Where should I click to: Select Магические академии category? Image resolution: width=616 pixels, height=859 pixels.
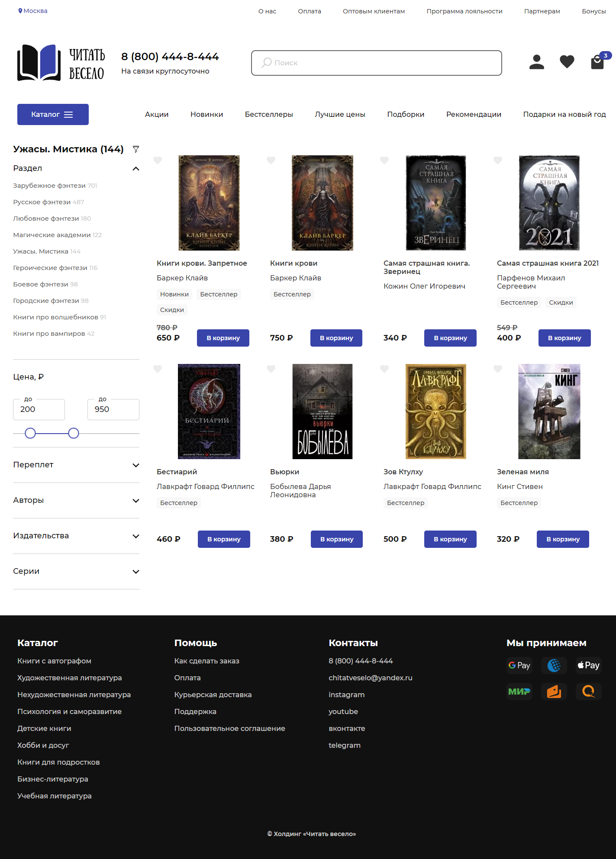point(57,235)
